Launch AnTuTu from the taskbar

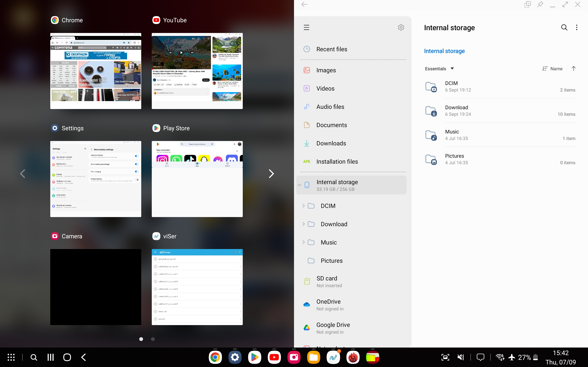353,357
